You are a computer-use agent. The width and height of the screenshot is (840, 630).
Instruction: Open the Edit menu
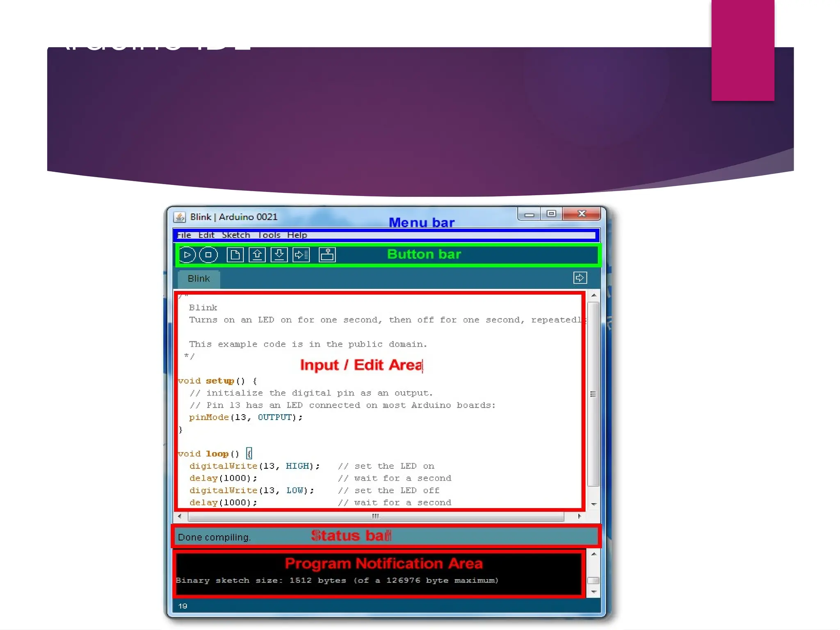pos(206,235)
